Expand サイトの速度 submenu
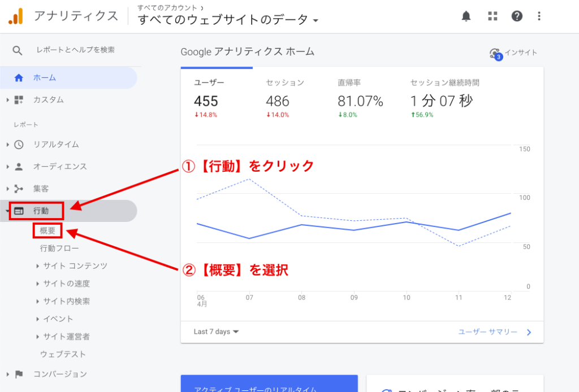 click(x=38, y=284)
